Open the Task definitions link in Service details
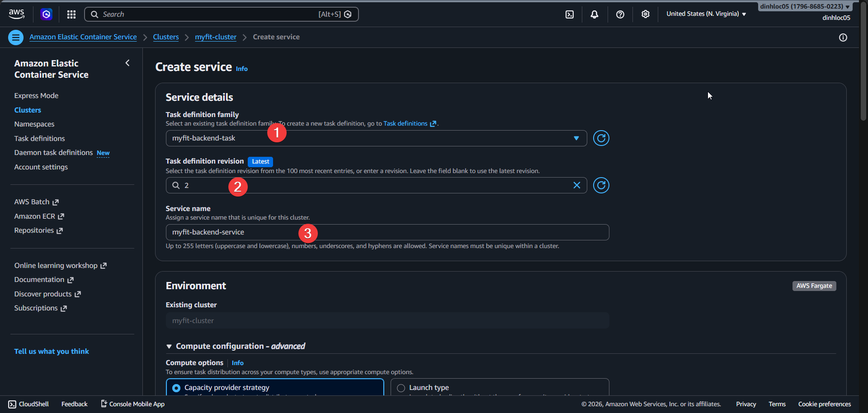The image size is (868, 413). coord(405,123)
